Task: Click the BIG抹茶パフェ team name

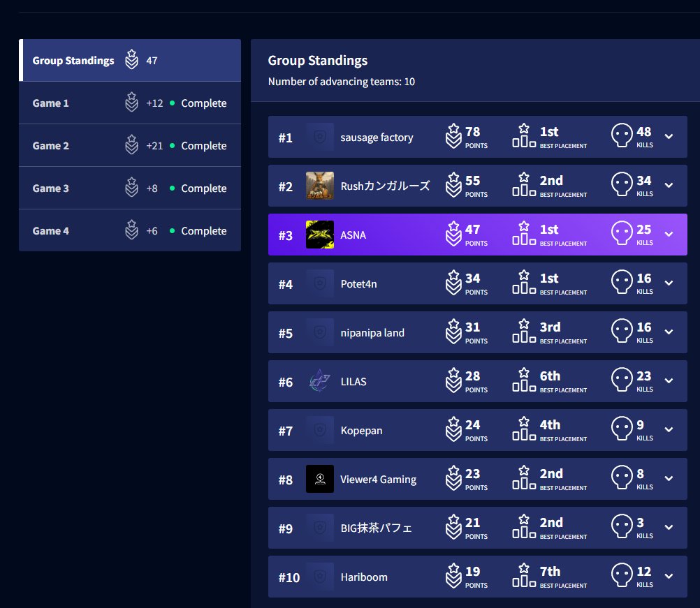Action: pos(376,528)
